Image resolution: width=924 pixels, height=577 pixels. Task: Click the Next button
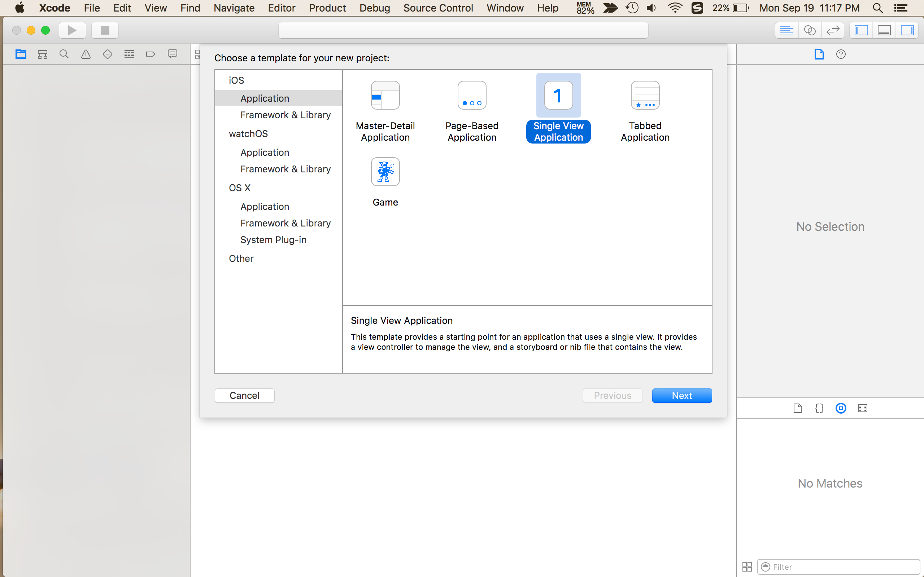(681, 395)
